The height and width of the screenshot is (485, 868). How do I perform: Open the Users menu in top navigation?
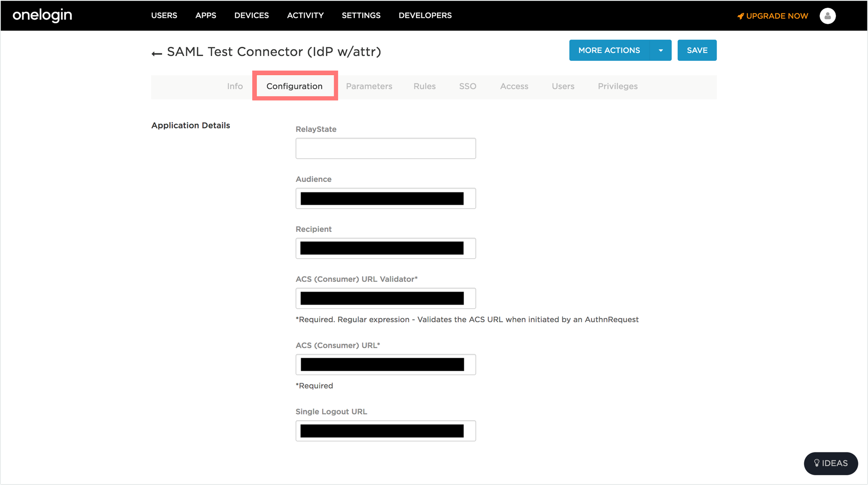(x=164, y=16)
